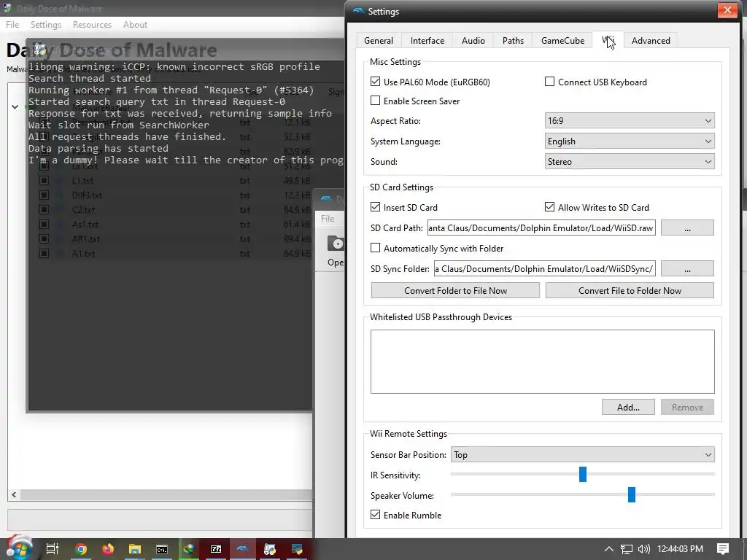
Task: Click the SD Sync Folder text field
Action: tap(544, 268)
